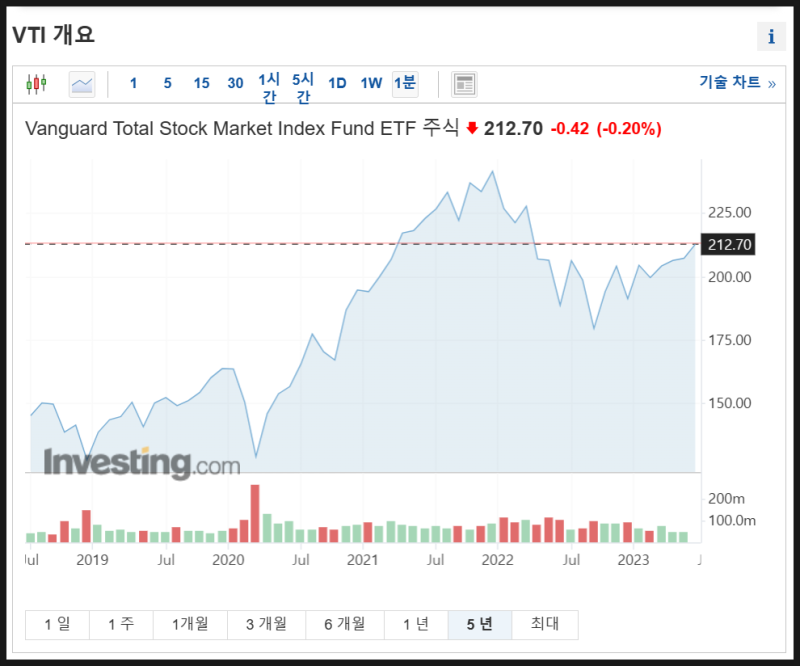Image resolution: width=800 pixels, height=666 pixels.
Task: Open the news panel icon beside timeframes
Action: (x=464, y=84)
